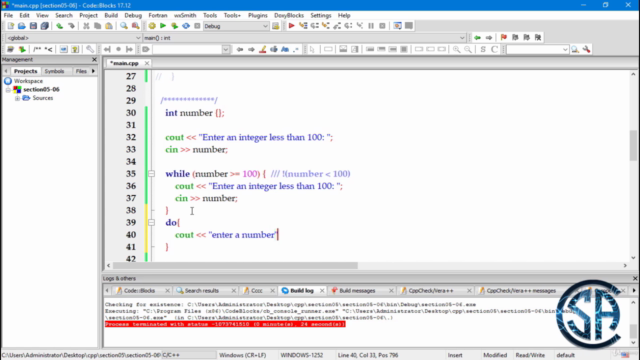This screenshot has width=640, height=360.
Task: Rebuild the project with the blue arrows icon
Action: [186, 26]
